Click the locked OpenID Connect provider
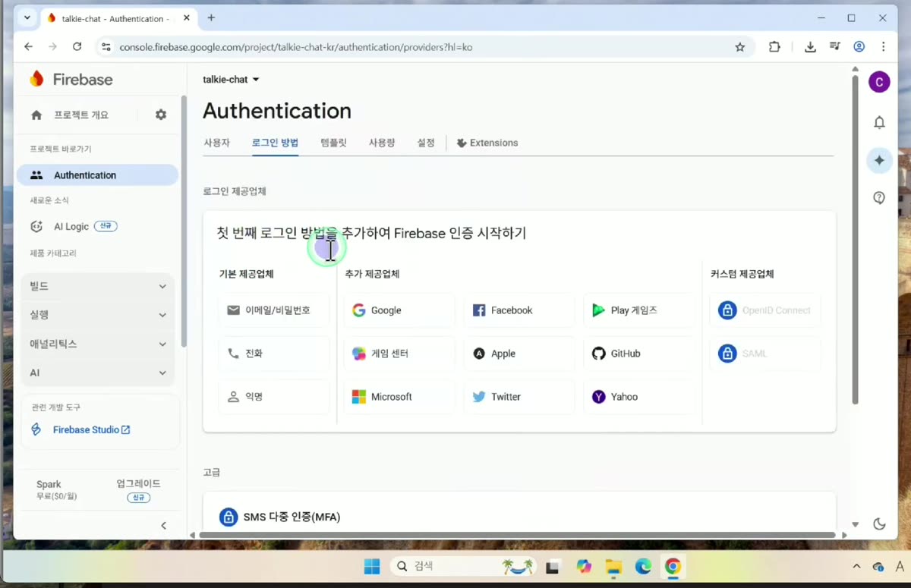The image size is (911, 588). [766, 310]
